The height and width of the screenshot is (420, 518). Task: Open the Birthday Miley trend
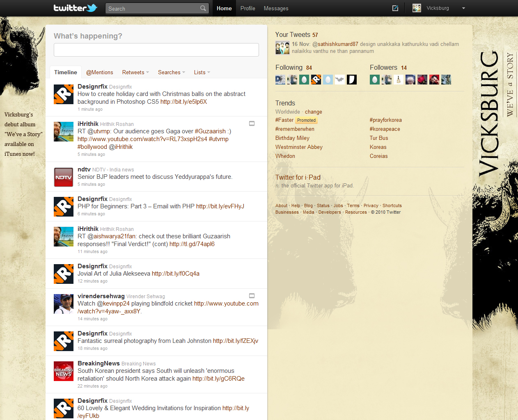[292, 138]
